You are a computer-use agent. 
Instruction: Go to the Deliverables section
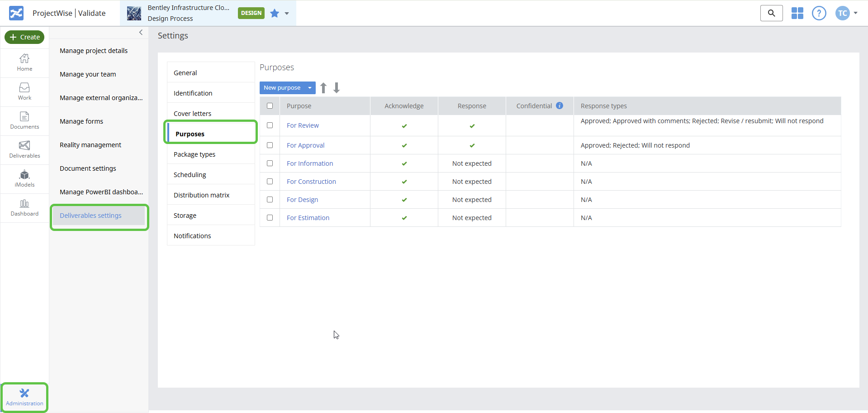[24, 149]
